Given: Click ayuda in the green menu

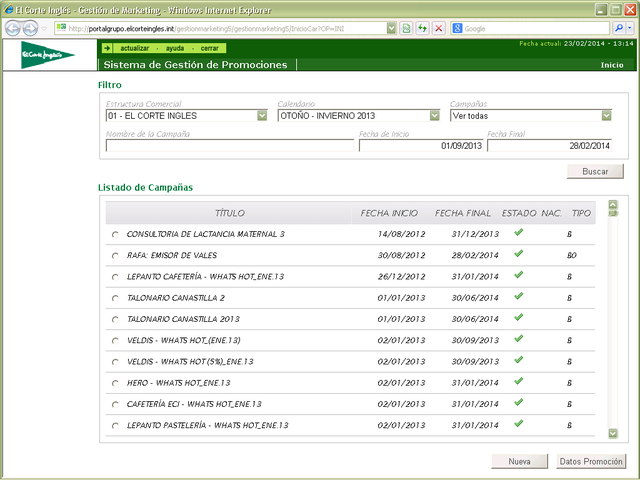Looking at the screenshot, I should click(175, 48).
